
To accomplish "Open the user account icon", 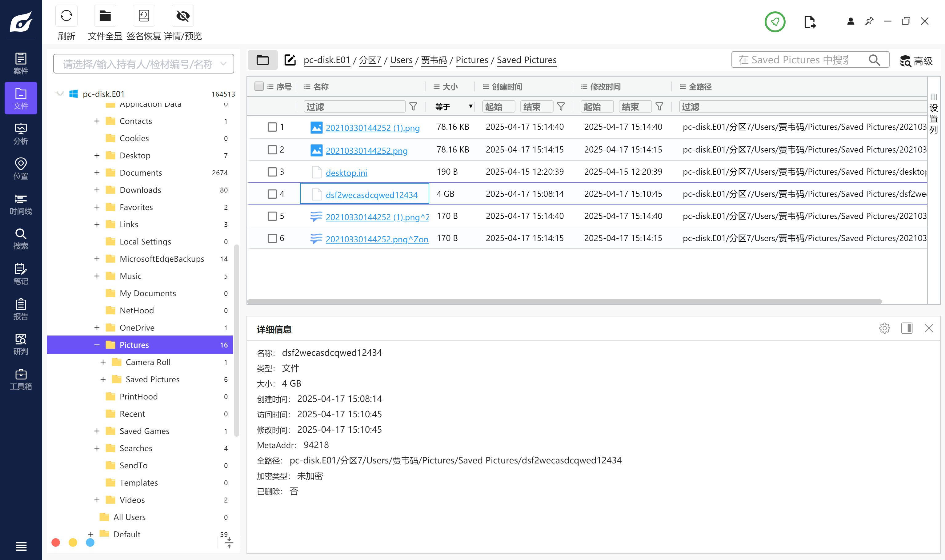I will 850,21.
